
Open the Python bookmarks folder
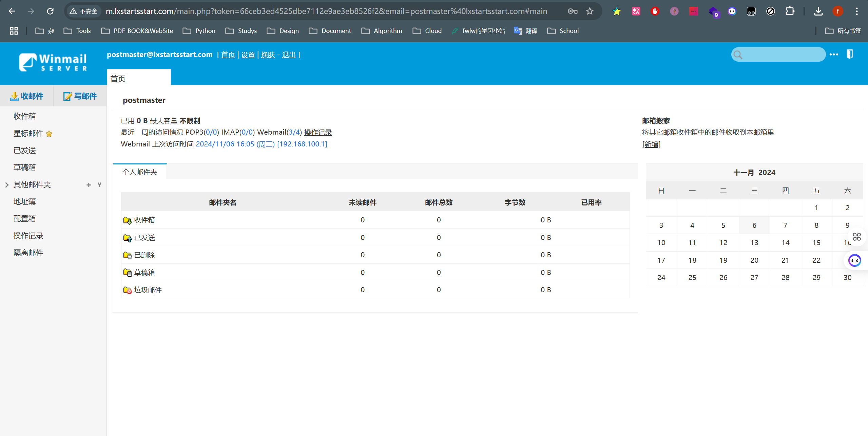(199, 31)
